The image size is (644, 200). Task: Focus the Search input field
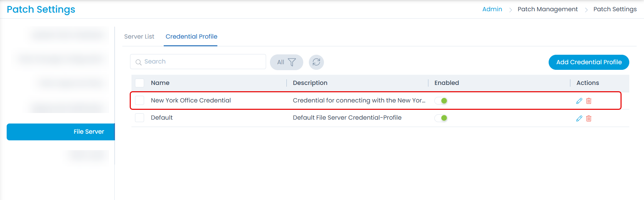[198, 62]
